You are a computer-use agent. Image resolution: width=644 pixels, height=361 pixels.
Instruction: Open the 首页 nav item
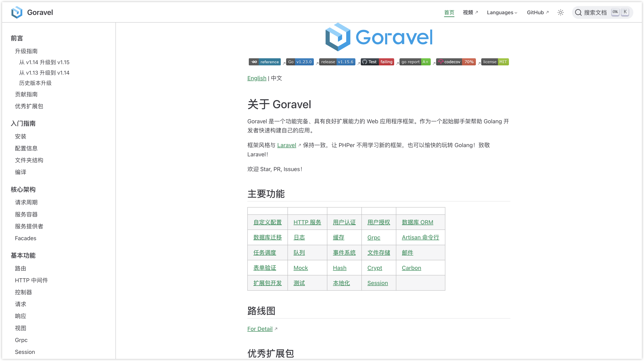[449, 12]
